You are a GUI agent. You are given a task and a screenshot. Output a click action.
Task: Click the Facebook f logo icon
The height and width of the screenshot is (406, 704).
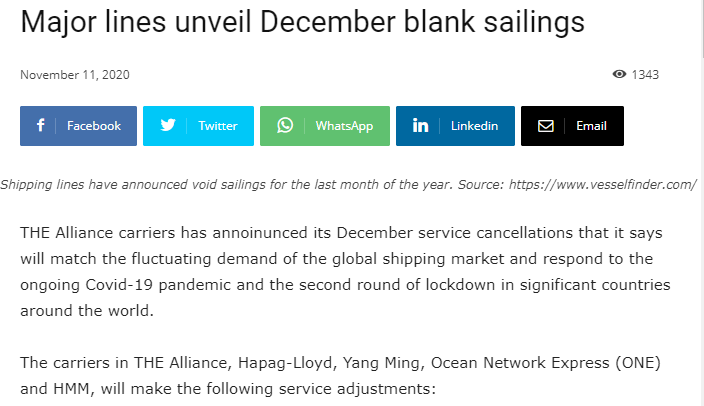coord(40,125)
